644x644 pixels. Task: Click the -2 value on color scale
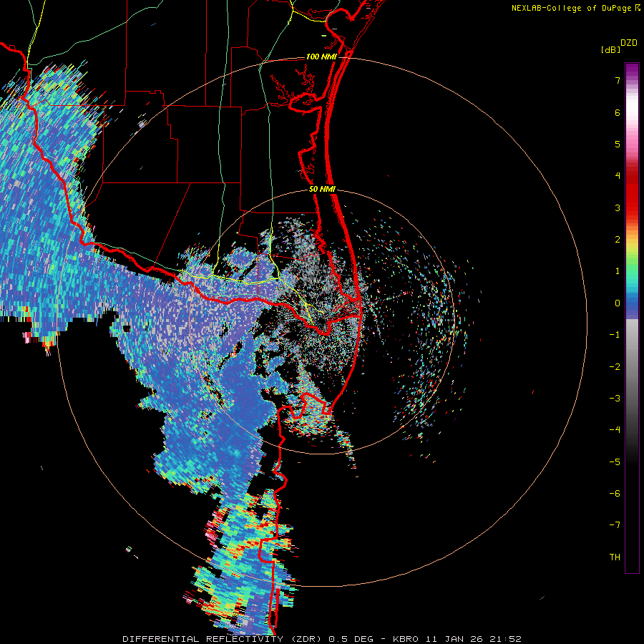pyautogui.click(x=615, y=367)
